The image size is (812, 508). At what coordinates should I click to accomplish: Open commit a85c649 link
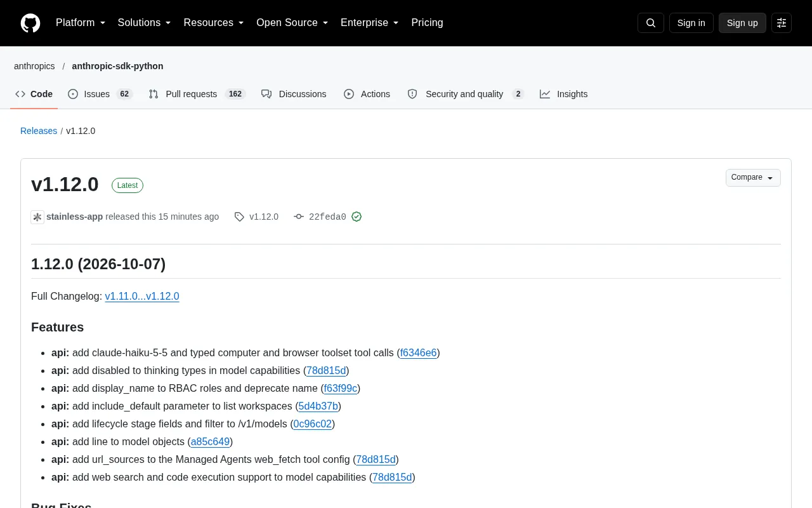click(x=210, y=441)
